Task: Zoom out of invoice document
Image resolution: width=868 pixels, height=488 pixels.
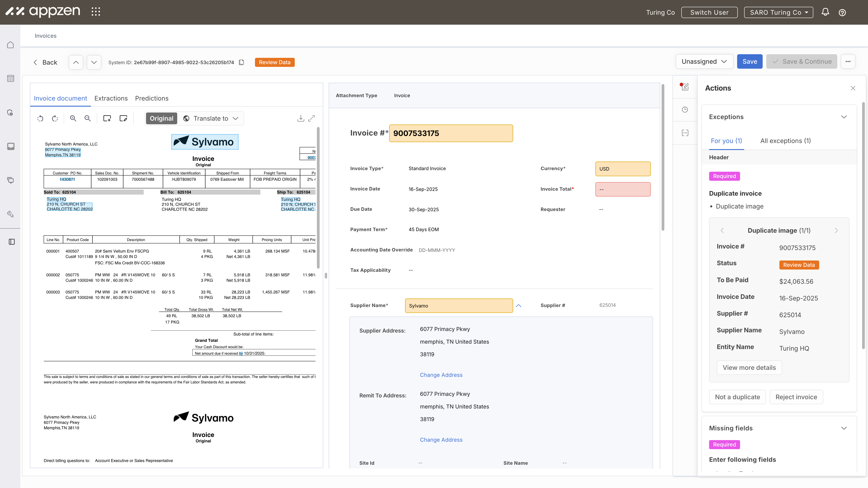Action: (88, 118)
